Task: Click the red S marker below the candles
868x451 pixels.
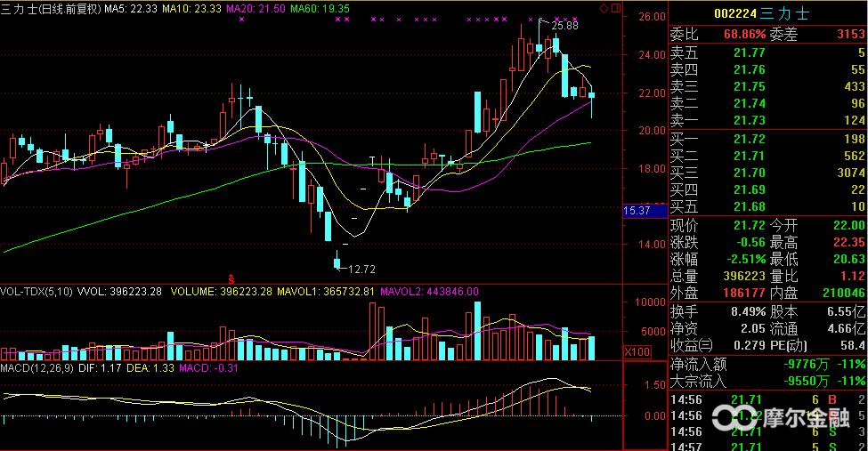Action: pos(233,278)
